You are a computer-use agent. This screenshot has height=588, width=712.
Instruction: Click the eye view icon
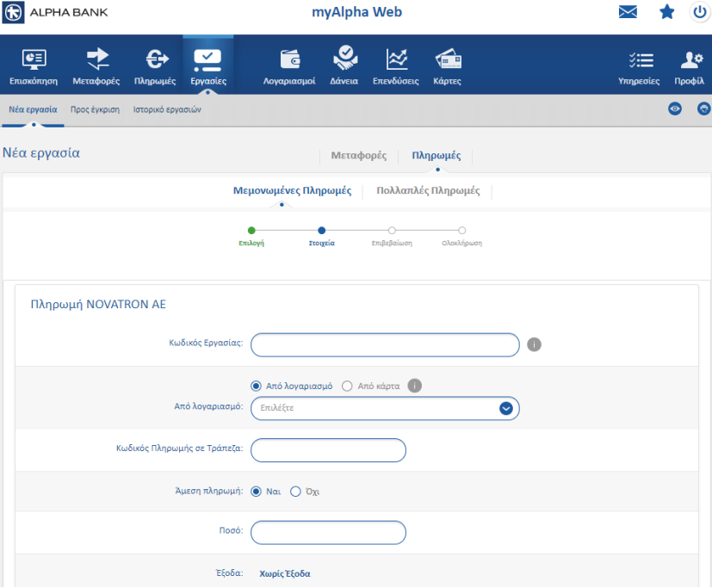tap(675, 109)
